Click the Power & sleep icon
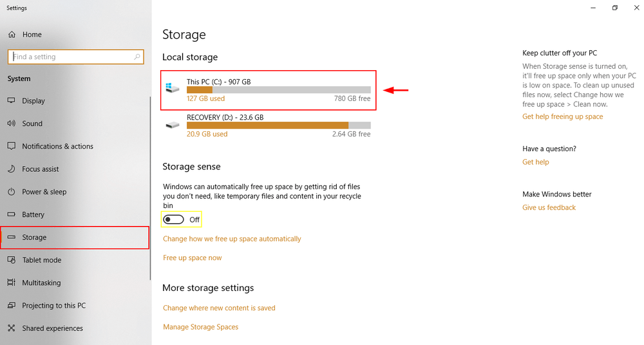The width and height of the screenshot is (644, 345). pos(11,192)
